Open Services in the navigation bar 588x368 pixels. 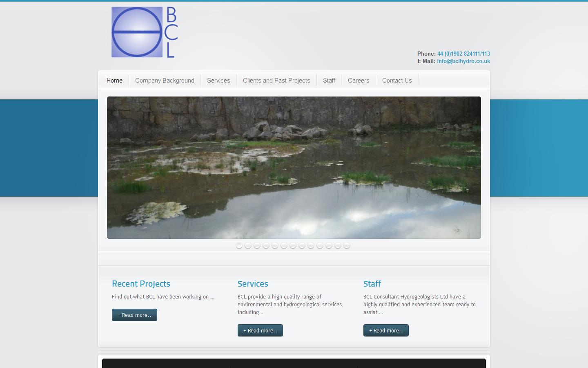[218, 81]
